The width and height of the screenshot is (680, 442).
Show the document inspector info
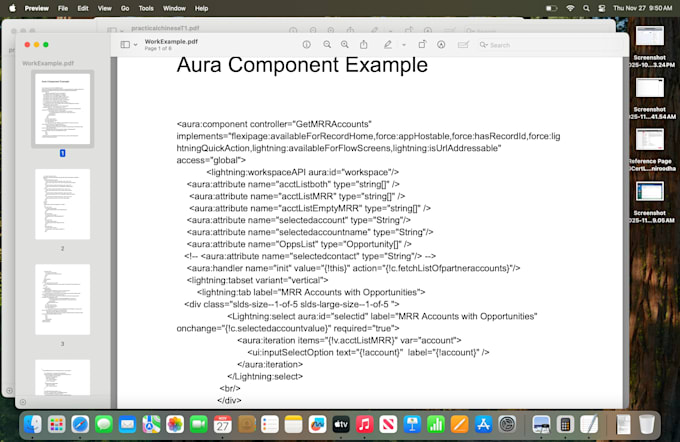307,45
